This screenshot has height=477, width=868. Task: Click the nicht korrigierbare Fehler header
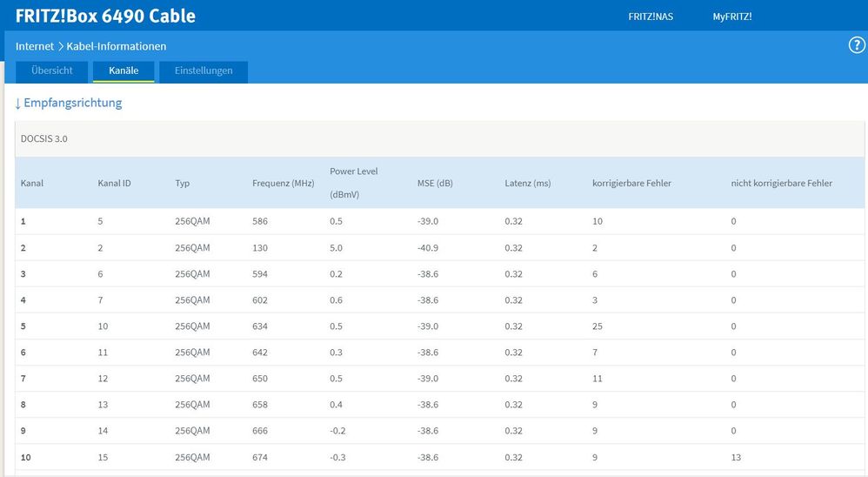click(782, 183)
